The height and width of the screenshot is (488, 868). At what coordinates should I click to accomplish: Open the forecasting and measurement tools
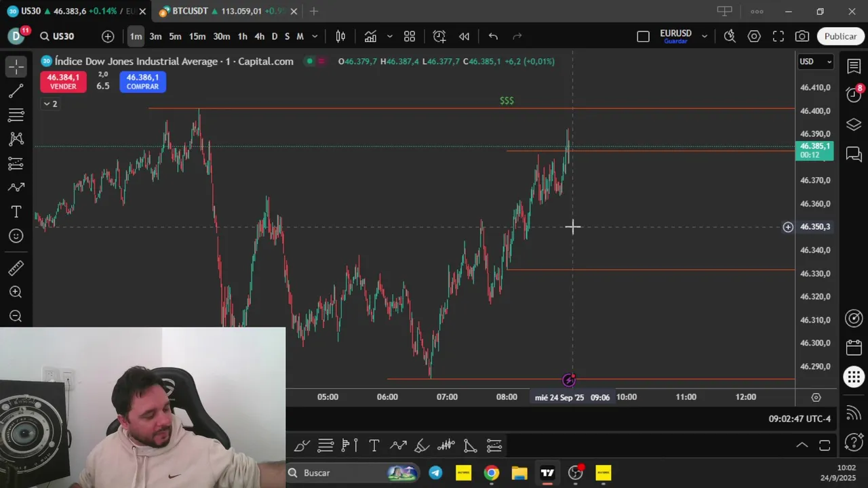[x=16, y=163]
